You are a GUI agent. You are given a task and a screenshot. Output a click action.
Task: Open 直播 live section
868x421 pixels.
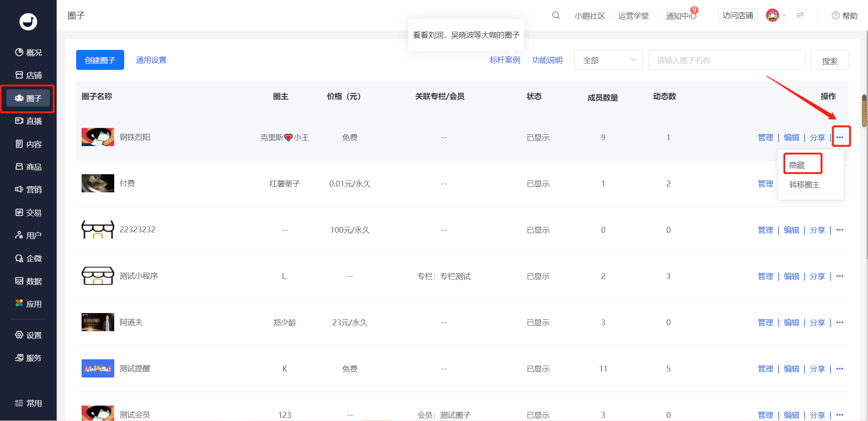(x=28, y=121)
